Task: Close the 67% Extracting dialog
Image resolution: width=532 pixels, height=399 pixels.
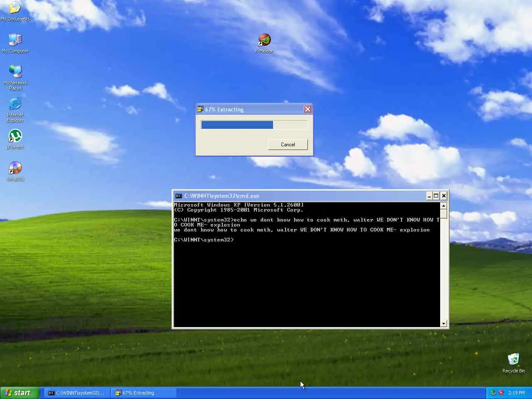Action: click(x=308, y=109)
